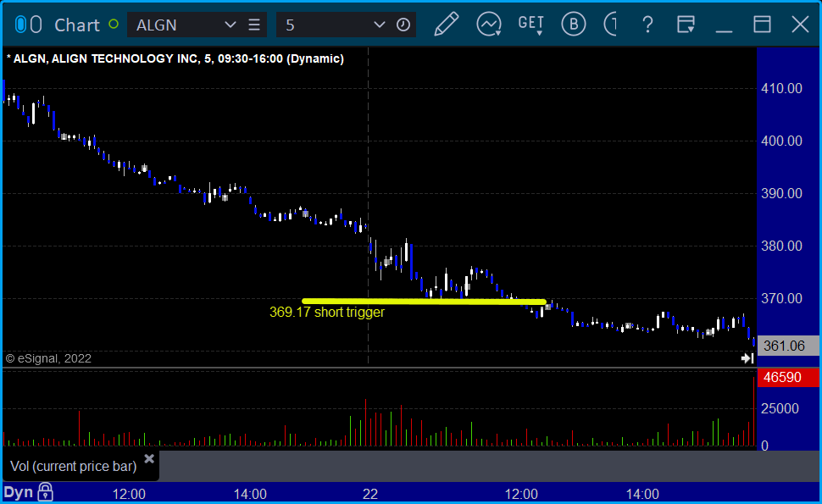The width and height of the screenshot is (822, 504).
Task: Jump to latest bar with arrow icon
Action: [x=747, y=358]
